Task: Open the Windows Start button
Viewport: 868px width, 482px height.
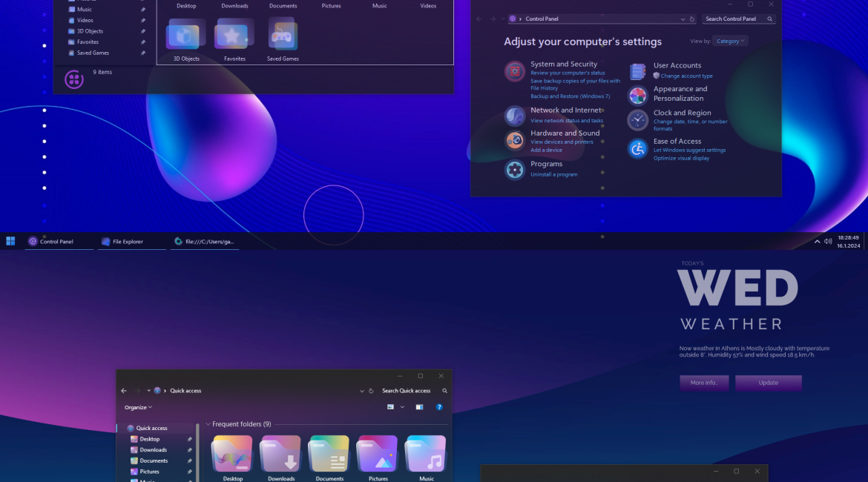Action: click(x=10, y=241)
